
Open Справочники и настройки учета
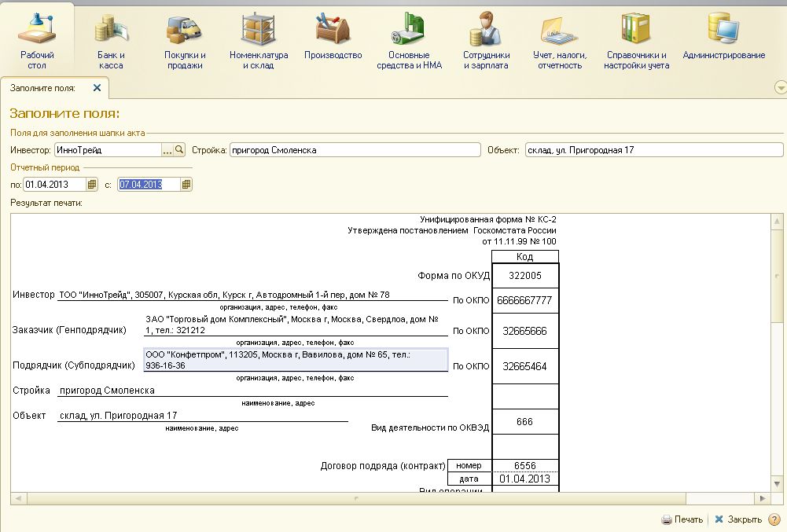[636, 40]
